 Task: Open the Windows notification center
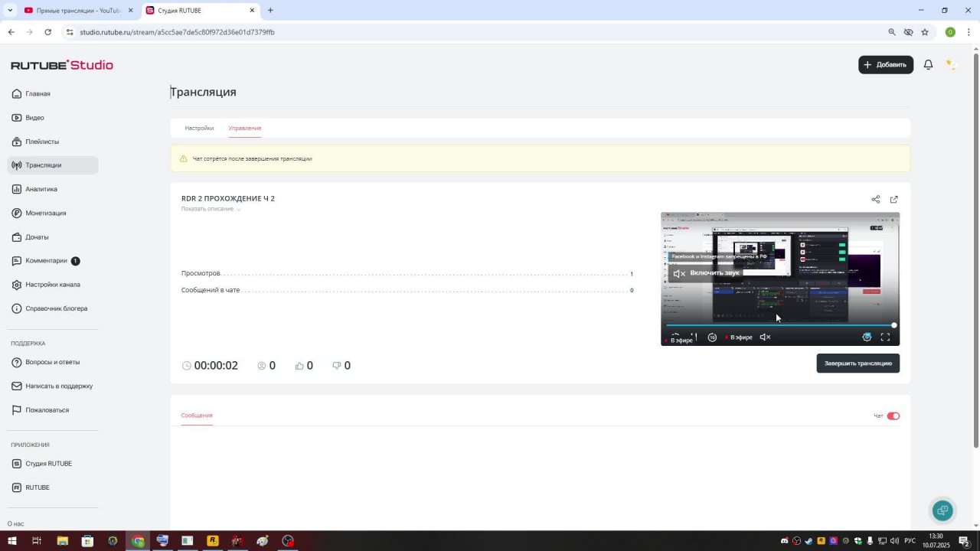coord(965,541)
